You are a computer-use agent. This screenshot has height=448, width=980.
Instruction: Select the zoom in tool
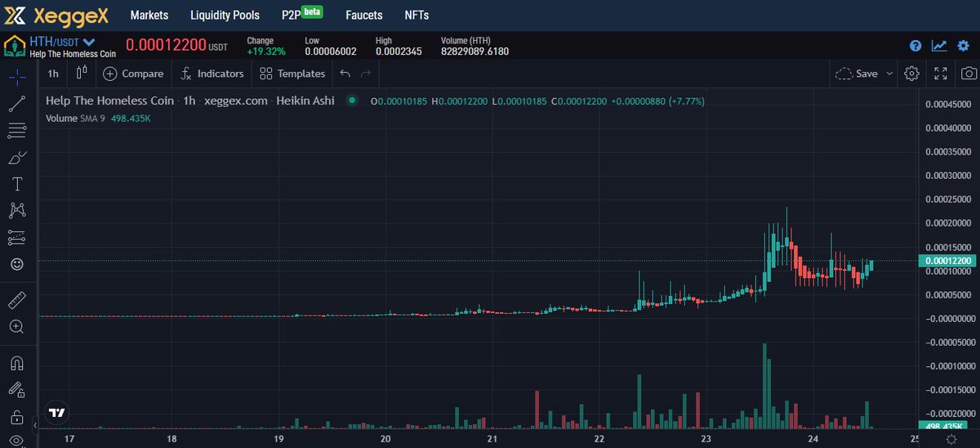(17, 327)
